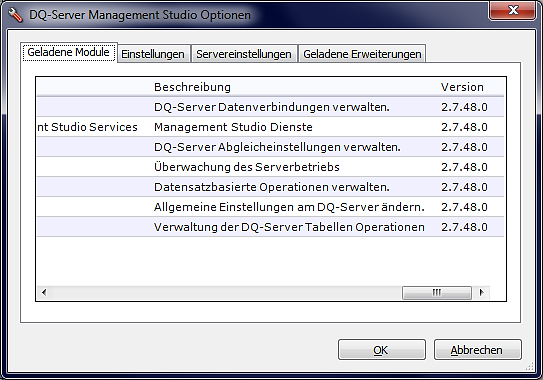The image size is (543, 380).
Task: Click the horizontal scrollbar thumb
Action: click(x=437, y=292)
